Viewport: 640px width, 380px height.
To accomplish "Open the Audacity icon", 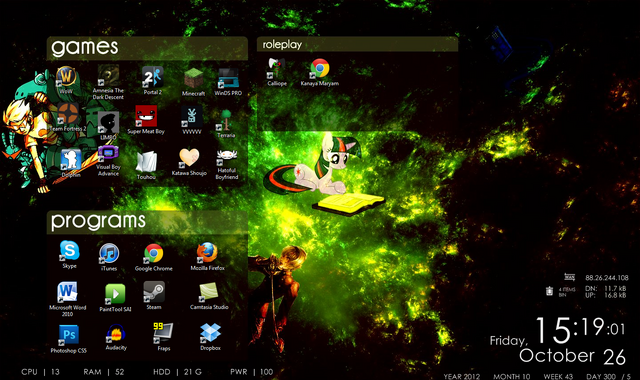I will 116,337.
